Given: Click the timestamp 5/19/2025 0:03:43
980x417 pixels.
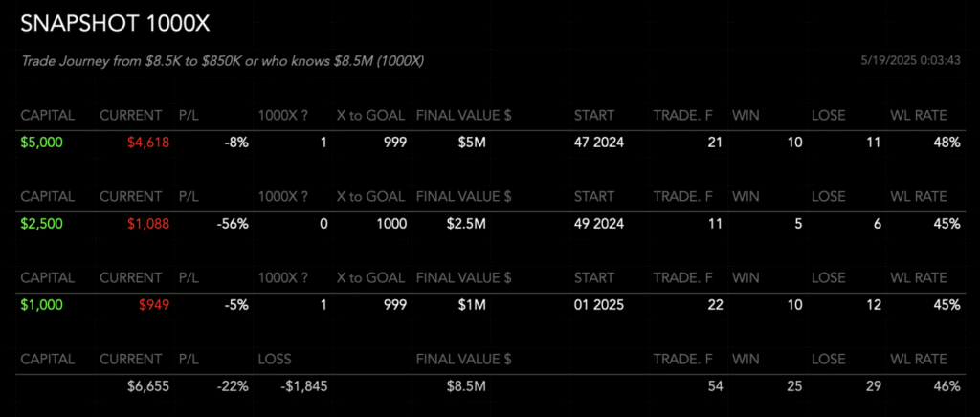Looking at the screenshot, I should click(x=910, y=61).
